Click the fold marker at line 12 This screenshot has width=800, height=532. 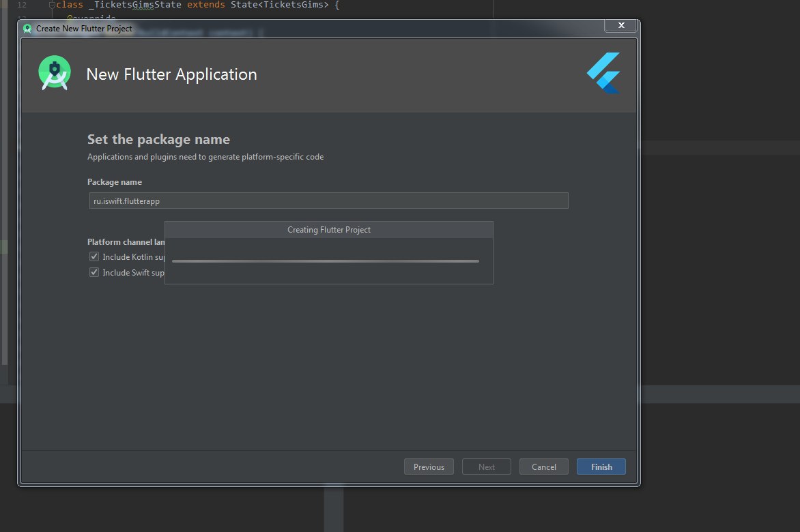[51, 5]
